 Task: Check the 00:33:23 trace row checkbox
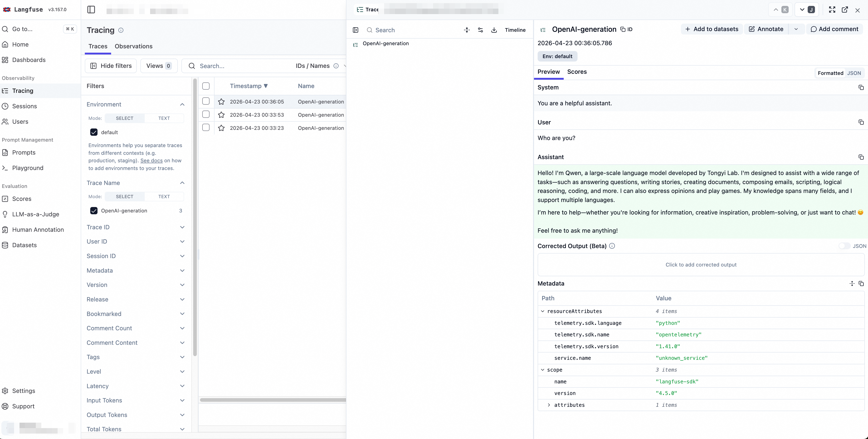click(x=206, y=127)
